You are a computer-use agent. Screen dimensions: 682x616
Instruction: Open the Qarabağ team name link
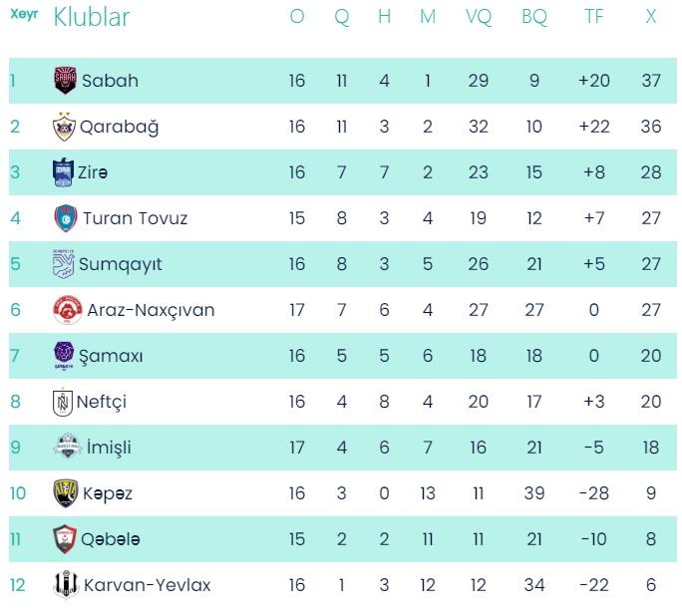(x=119, y=127)
